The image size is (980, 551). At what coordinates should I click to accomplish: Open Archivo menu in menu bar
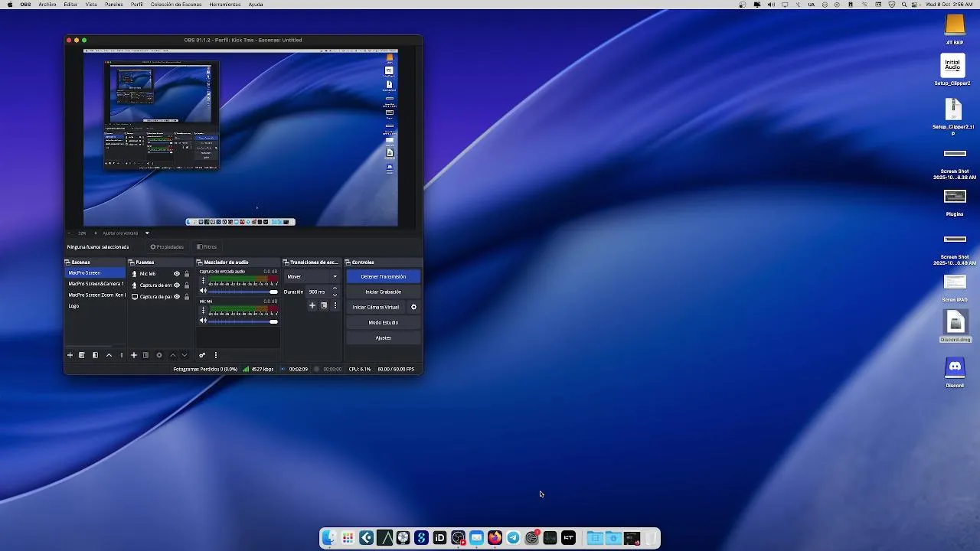[47, 5]
